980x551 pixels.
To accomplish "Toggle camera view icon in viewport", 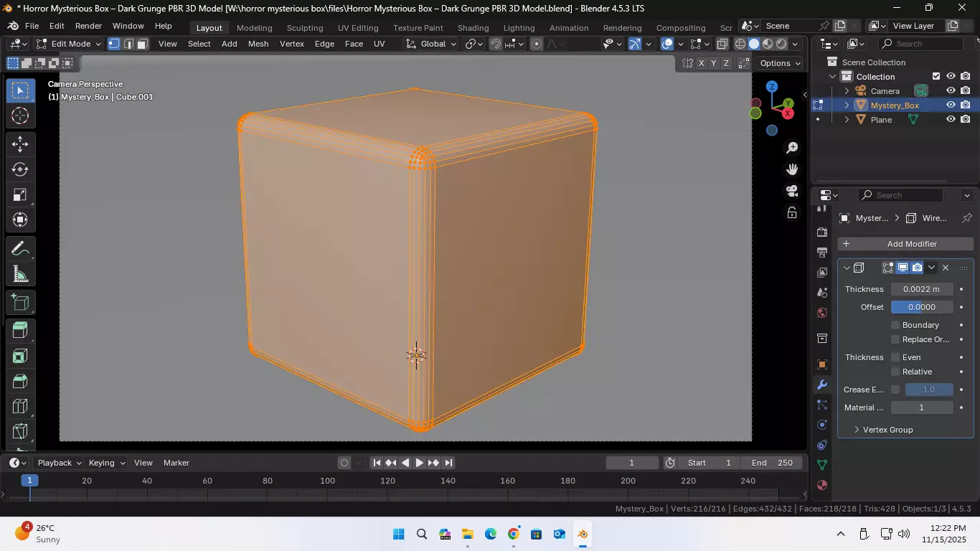I will (792, 191).
